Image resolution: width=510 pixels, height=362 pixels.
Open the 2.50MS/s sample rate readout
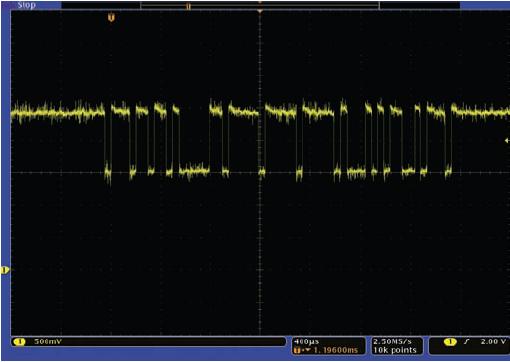[392, 342]
